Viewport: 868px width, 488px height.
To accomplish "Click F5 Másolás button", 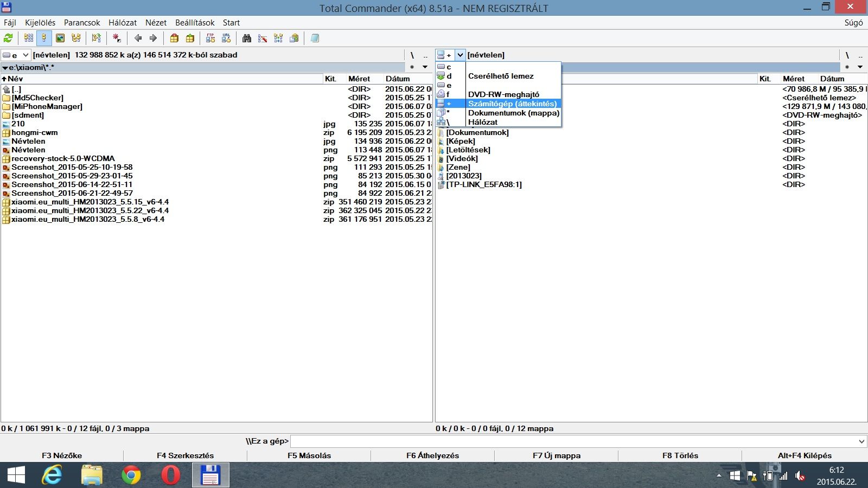I will click(309, 455).
